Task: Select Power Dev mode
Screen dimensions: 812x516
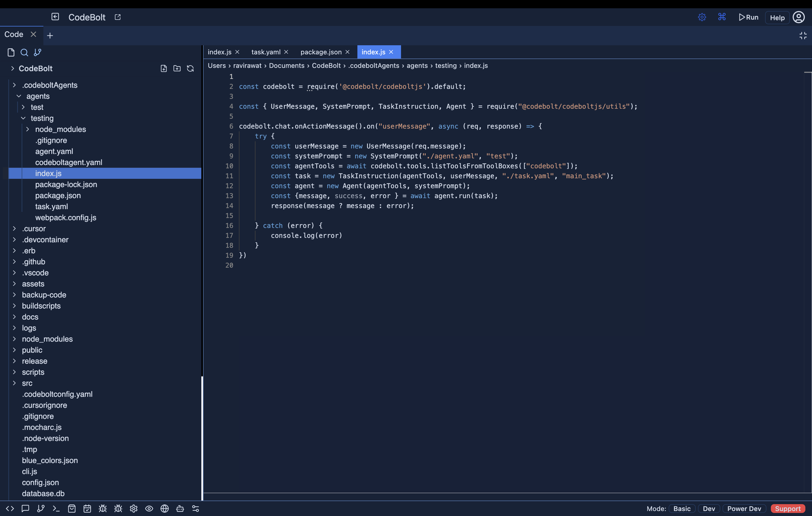Action: 744,509
